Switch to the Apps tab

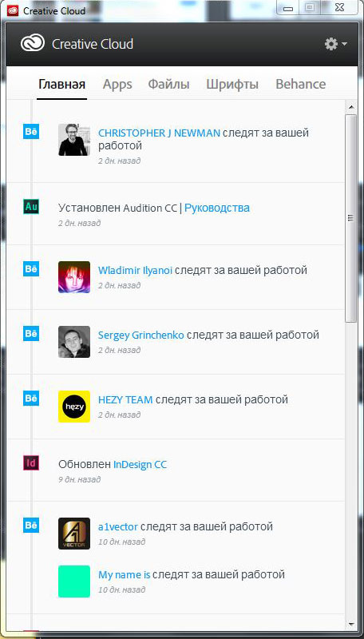click(x=117, y=85)
